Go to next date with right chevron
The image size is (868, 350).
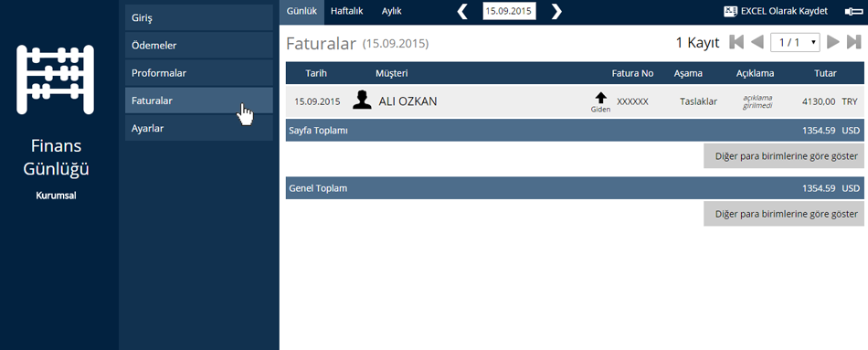(x=556, y=11)
